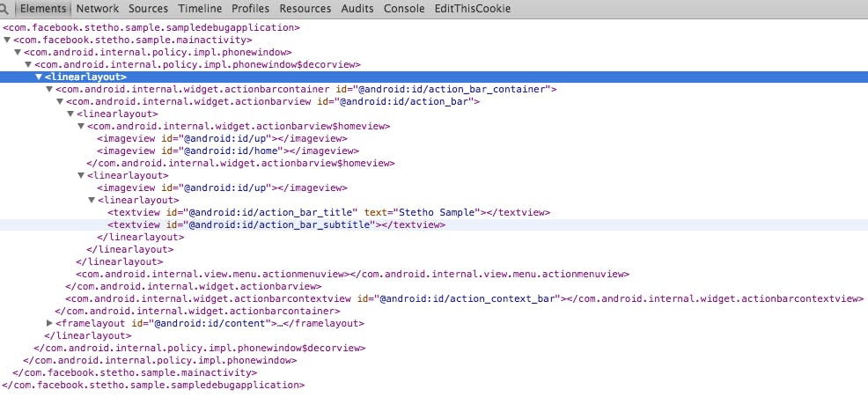Collapse the mainactivity node
Viewport: 868px width, 397px height.
(7, 40)
